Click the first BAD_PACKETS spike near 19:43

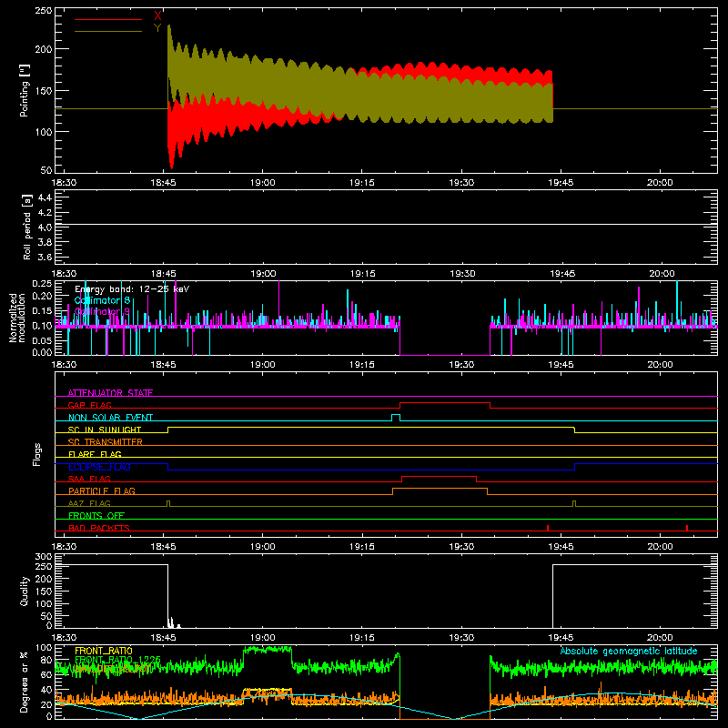tap(548, 528)
